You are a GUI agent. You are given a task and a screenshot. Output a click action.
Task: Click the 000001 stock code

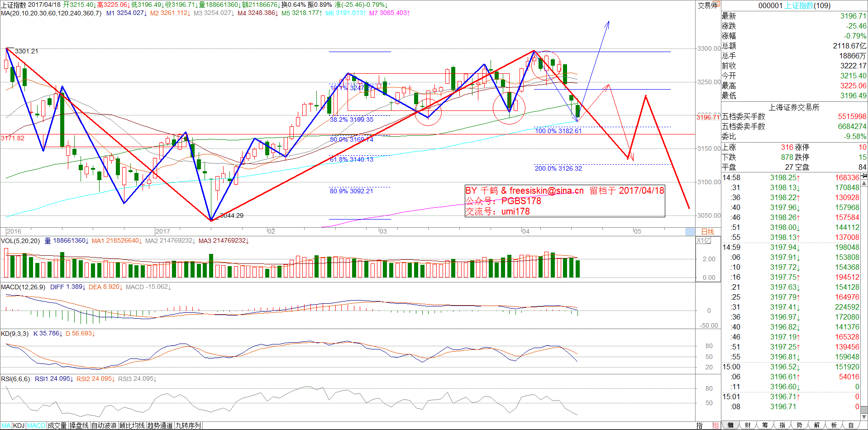[770, 5]
